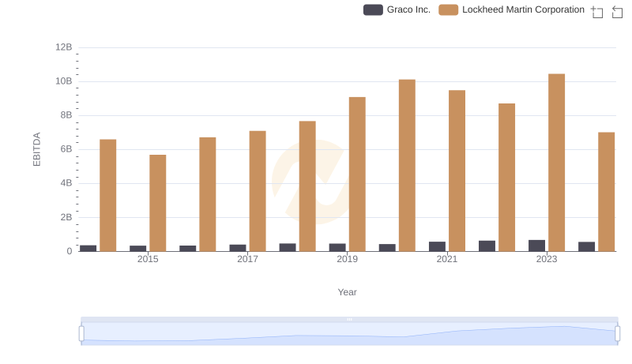
Task: Click the 2021 Graco Inc. bar
Action: point(437,246)
